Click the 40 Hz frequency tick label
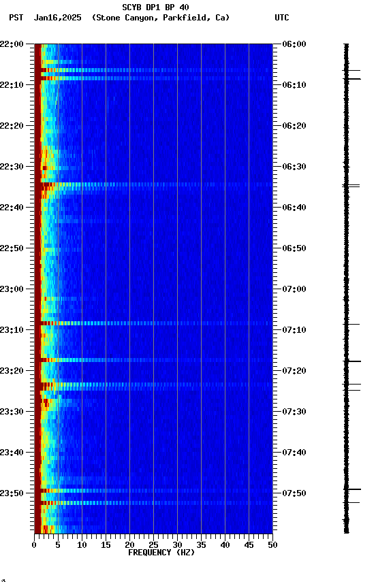This screenshot has height=588, width=376. pos(225,545)
